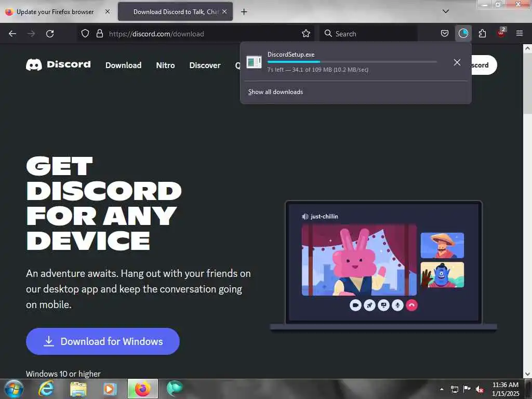Close the Download Discord tab
The image size is (532, 399).
click(224, 11)
